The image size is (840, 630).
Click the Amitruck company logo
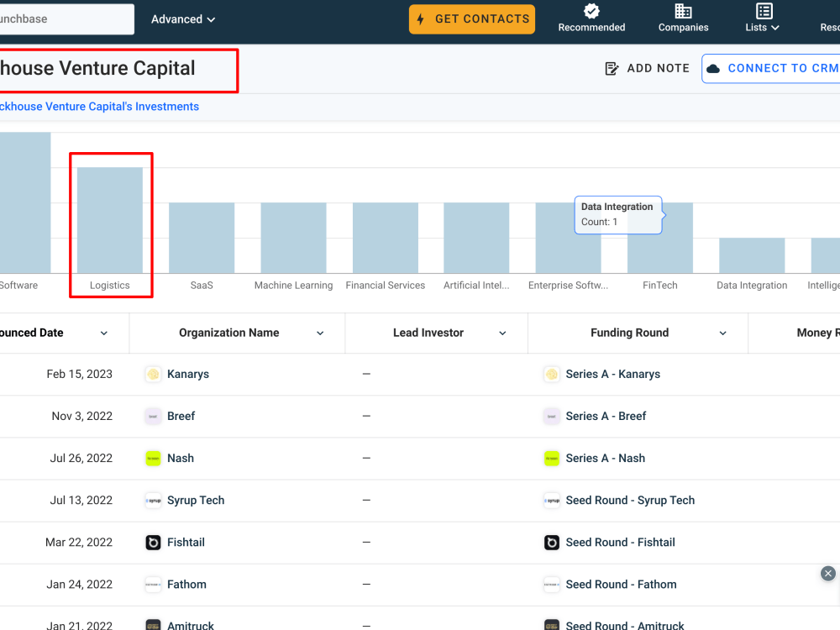(x=153, y=625)
